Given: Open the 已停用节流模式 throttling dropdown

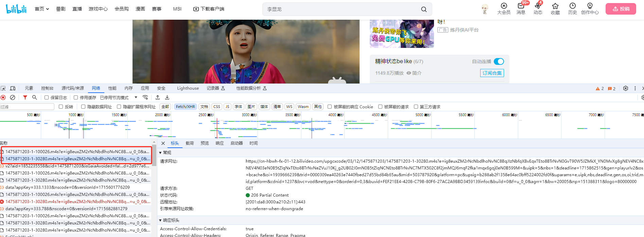Looking at the screenshot, I should tap(119, 97).
